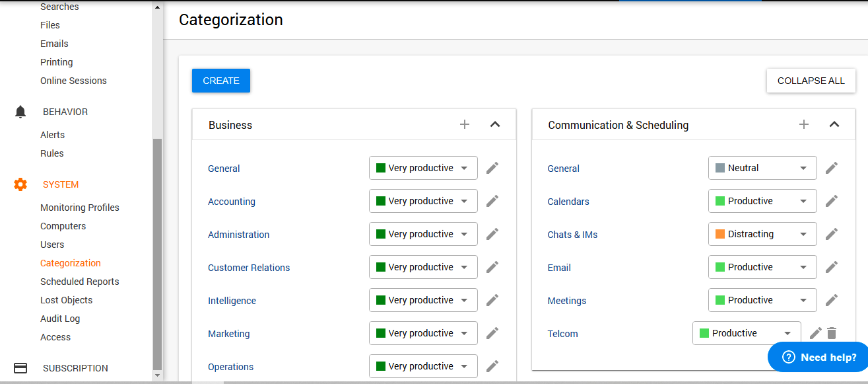Delete the Telcom category trash icon
This screenshot has height=384, width=868.
832,333
